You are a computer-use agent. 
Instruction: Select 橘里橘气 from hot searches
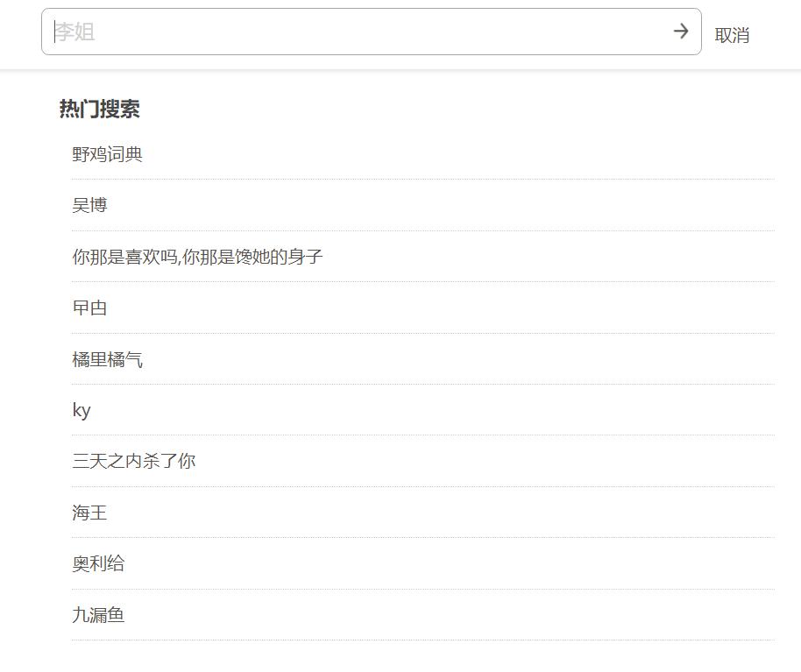109,358
